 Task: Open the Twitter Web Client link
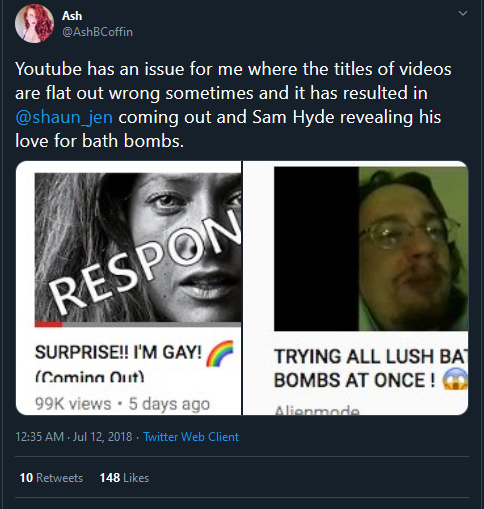pyautogui.click(x=191, y=437)
